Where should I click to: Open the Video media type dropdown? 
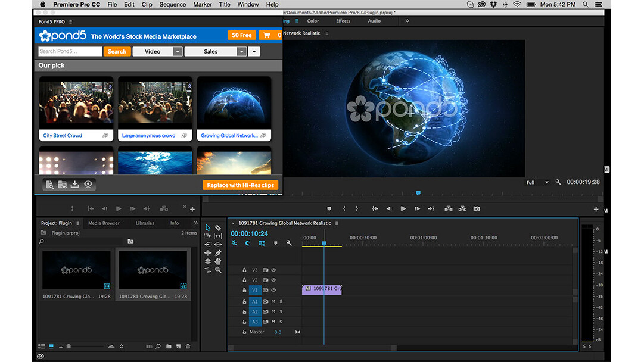[x=177, y=52]
